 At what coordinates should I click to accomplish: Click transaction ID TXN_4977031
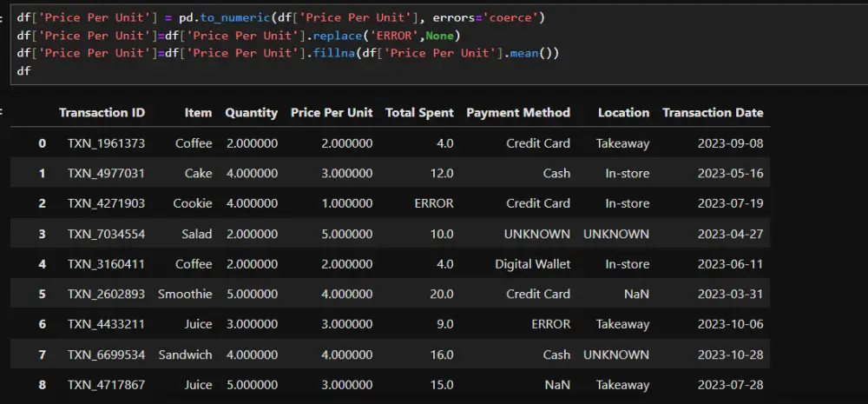click(106, 174)
